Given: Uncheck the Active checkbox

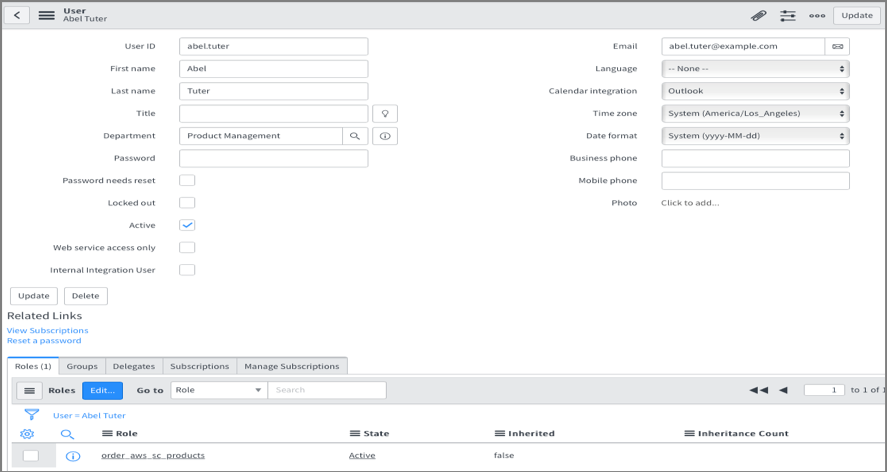Looking at the screenshot, I should coord(187,225).
